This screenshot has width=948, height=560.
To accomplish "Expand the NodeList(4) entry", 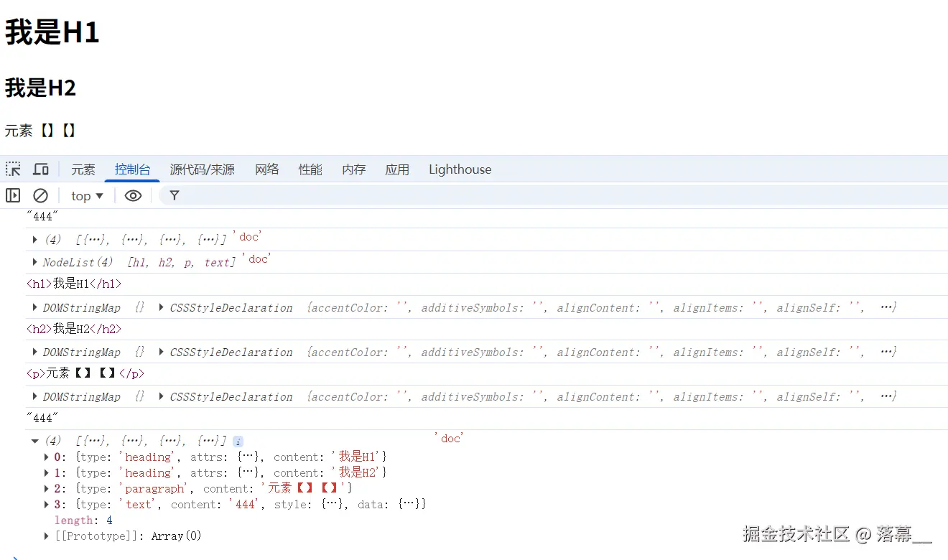I will pos(34,261).
